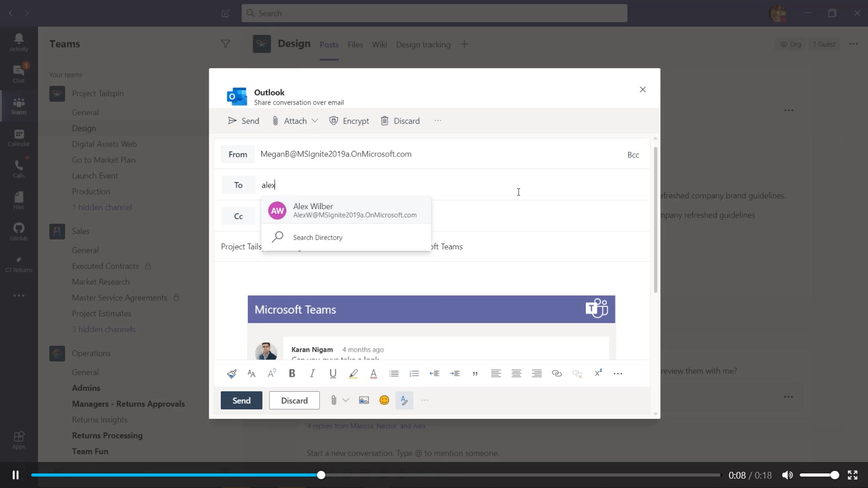This screenshot has width=868, height=488.
Task: Pause the video playback
Action: 16,475
